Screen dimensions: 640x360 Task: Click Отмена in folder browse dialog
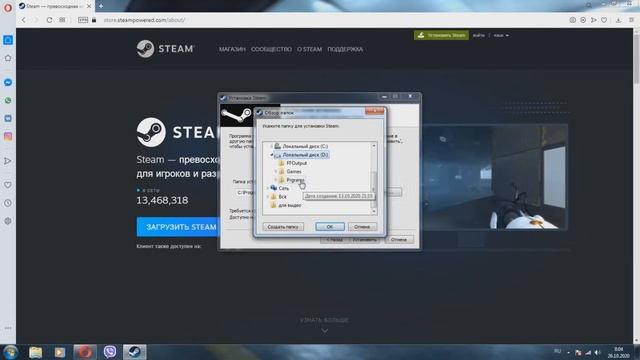tap(362, 227)
